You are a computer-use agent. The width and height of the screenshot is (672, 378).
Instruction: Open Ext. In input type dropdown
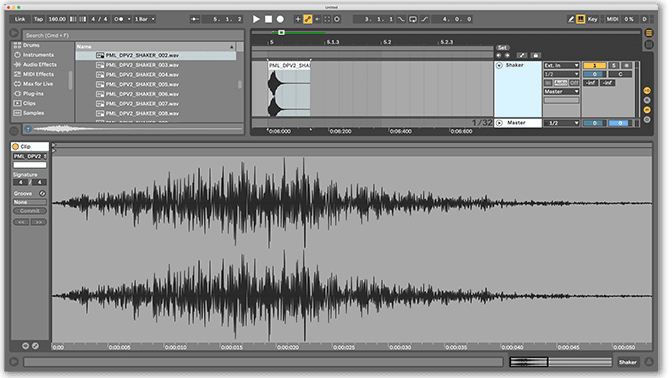[x=561, y=65]
